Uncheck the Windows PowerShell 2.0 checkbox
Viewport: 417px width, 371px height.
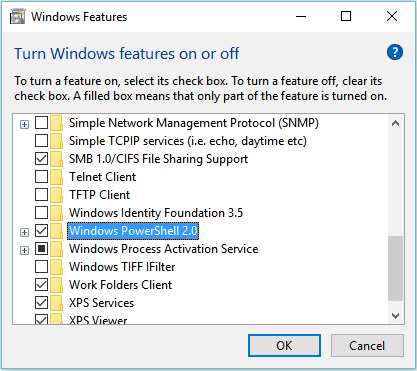coord(41,231)
